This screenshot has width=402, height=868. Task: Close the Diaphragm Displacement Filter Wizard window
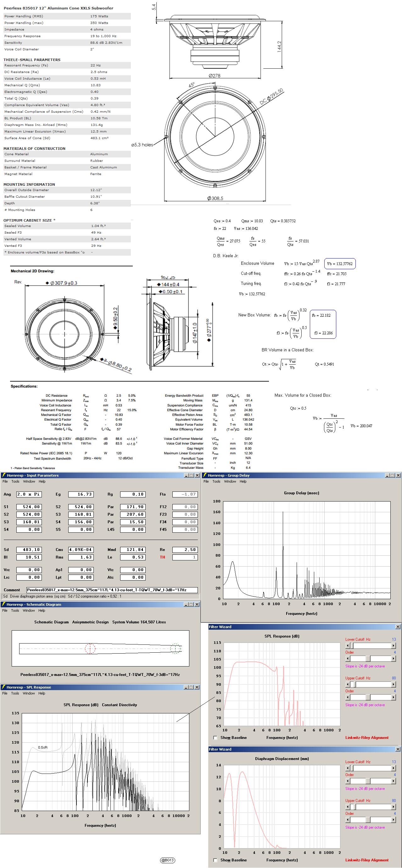coord(398,749)
